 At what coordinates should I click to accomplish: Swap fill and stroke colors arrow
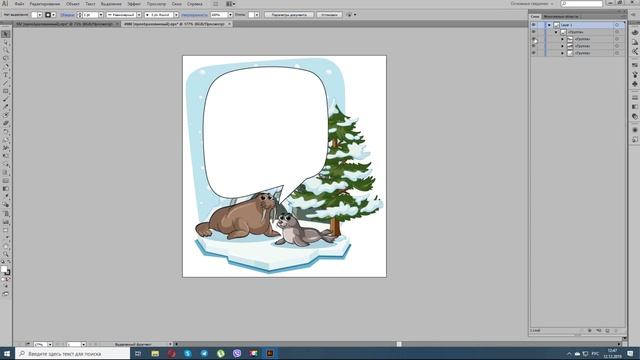tap(9, 262)
